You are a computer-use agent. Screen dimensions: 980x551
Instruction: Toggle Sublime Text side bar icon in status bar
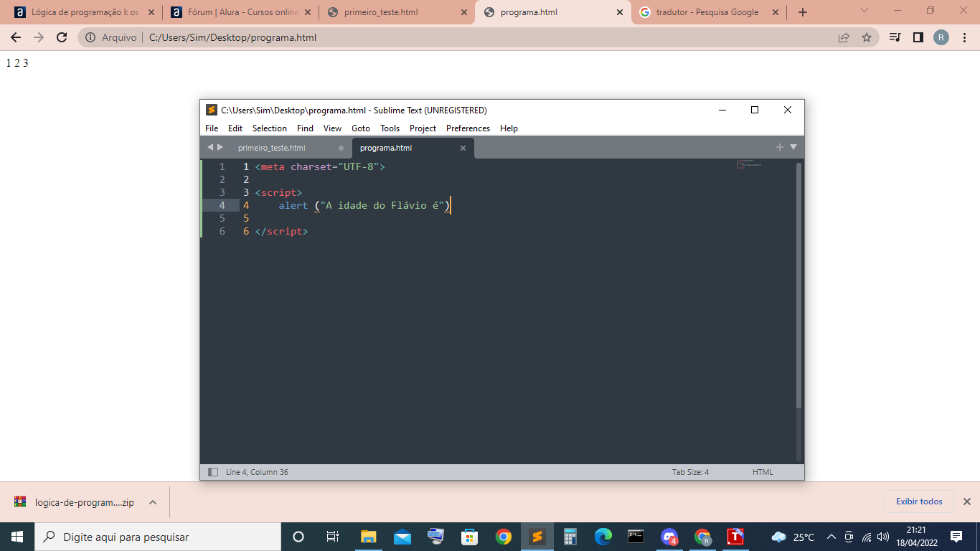212,472
